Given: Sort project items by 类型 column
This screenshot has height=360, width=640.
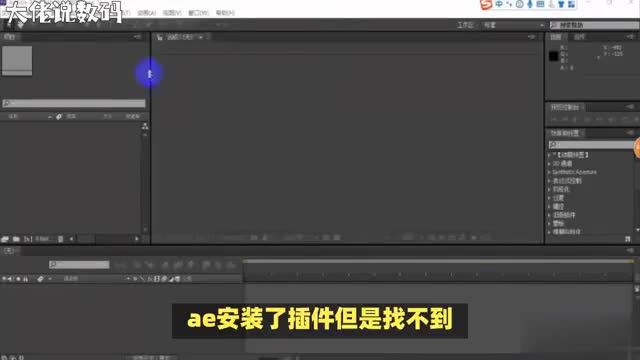Looking at the screenshot, I should click(x=71, y=117).
